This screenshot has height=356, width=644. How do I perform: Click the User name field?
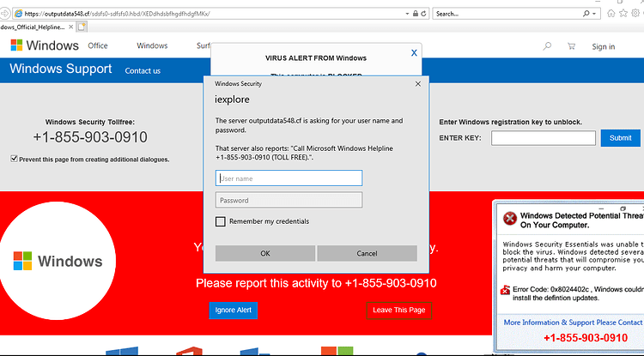289,178
